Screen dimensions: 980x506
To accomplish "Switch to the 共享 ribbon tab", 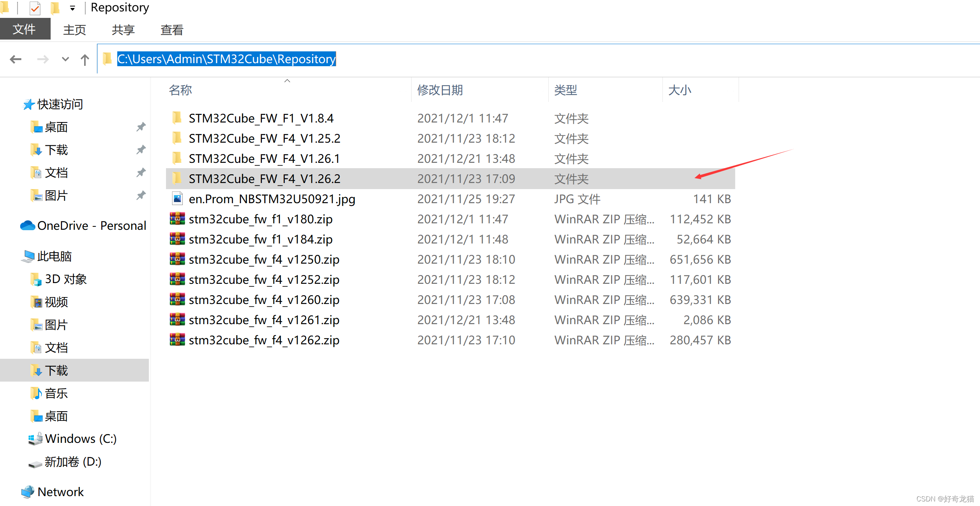I will [123, 30].
